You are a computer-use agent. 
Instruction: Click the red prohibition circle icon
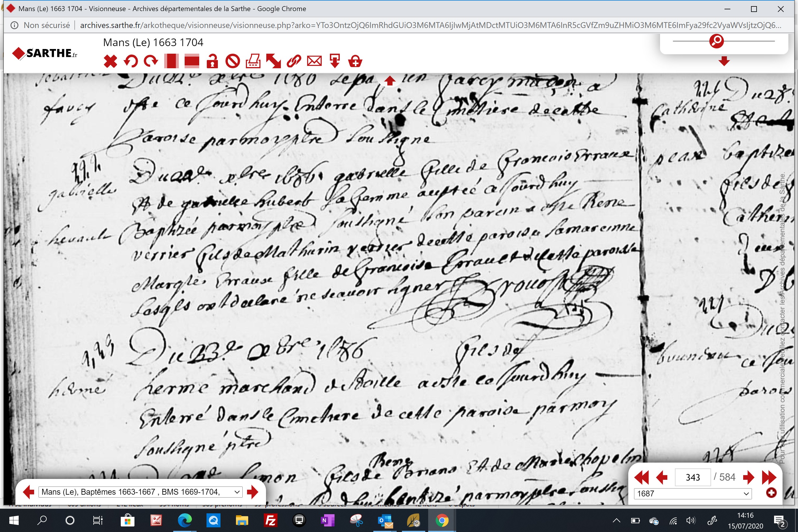point(233,62)
